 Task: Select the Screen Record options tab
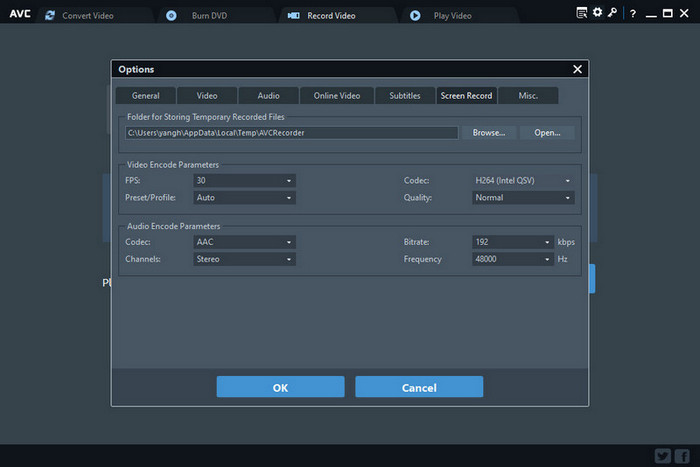pyautogui.click(x=467, y=96)
